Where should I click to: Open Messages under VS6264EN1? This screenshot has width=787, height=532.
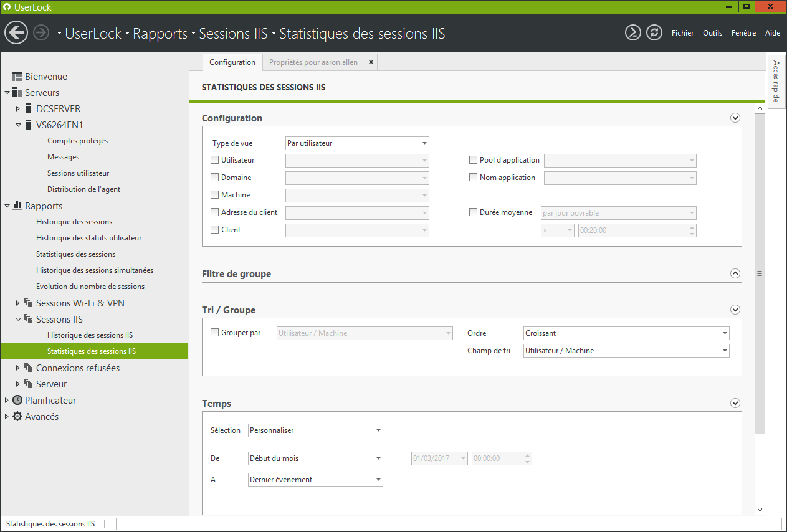(64, 157)
